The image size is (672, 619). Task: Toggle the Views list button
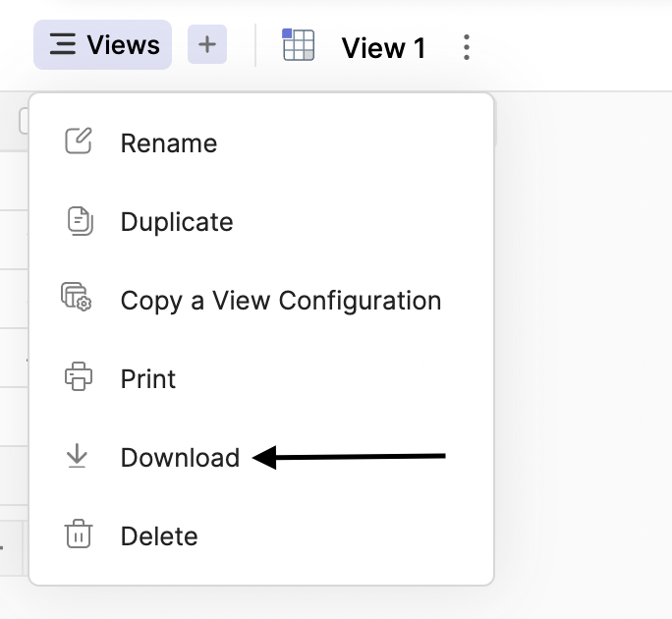103,45
